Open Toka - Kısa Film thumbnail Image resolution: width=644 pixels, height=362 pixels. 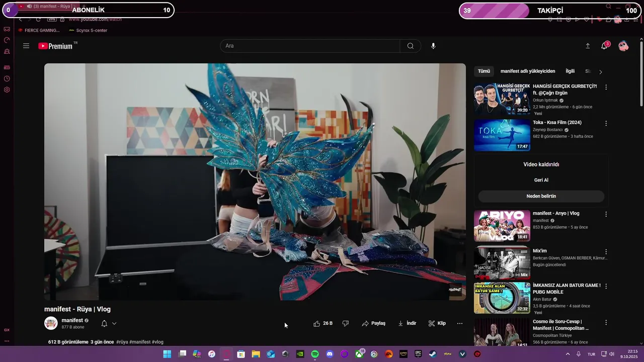pyautogui.click(x=502, y=135)
